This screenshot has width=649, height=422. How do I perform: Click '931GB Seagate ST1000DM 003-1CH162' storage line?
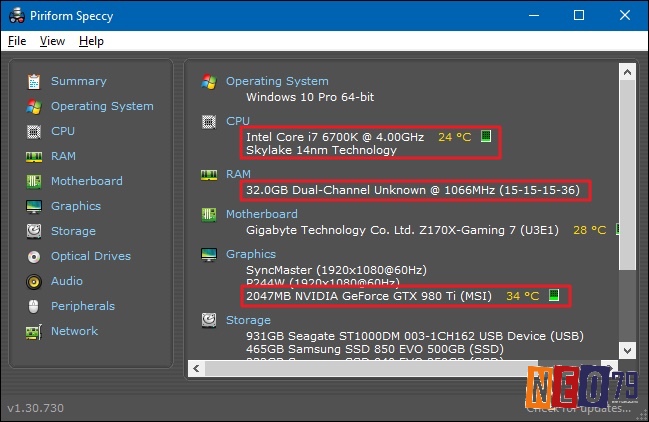click(x=415, y=336)
